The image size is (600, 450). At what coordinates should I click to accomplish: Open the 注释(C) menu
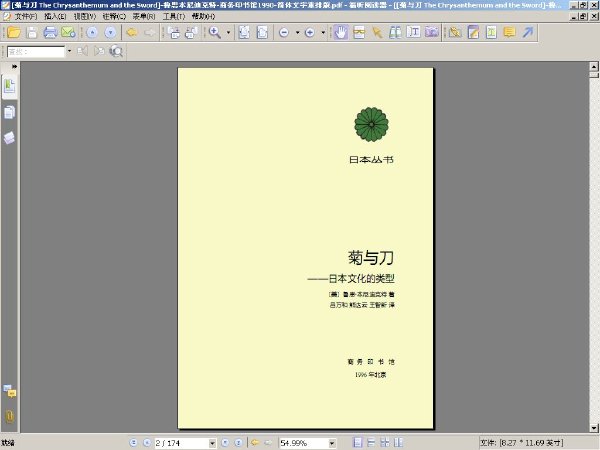click(x=114, y=16)
